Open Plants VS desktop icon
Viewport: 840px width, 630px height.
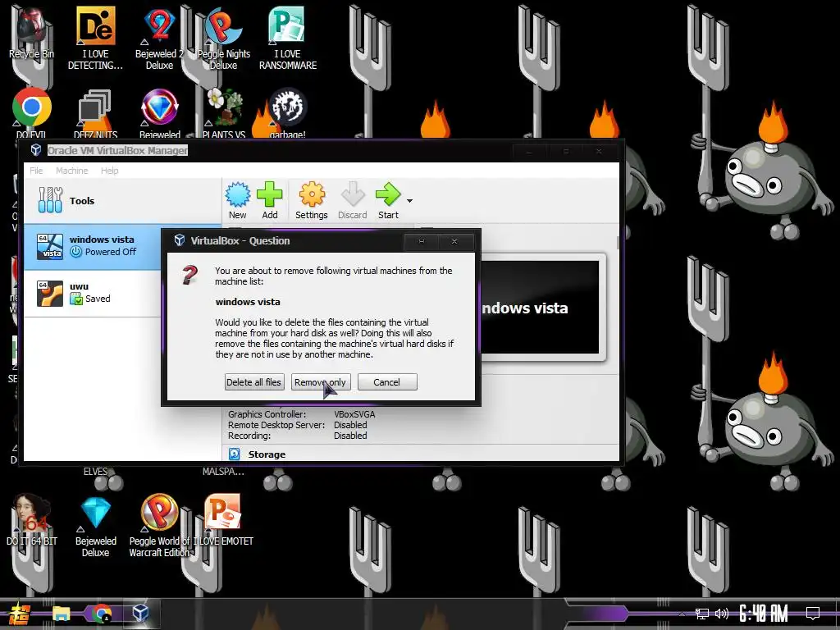pyautogui.click(x=223, y=112)
